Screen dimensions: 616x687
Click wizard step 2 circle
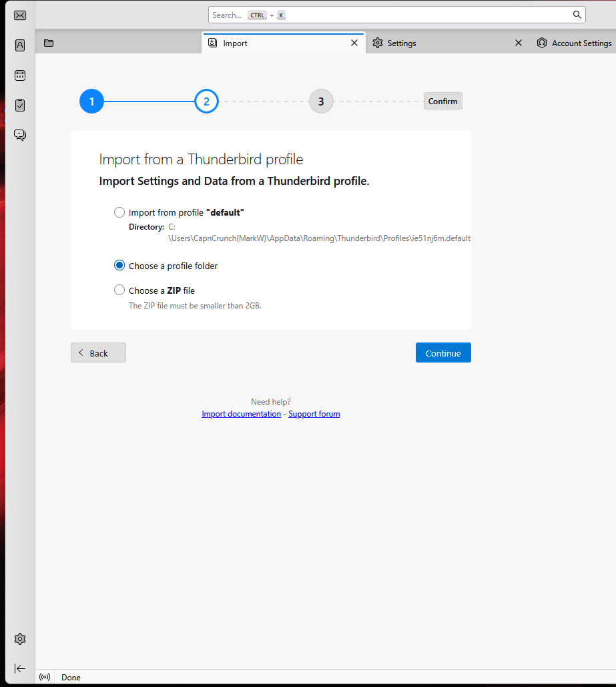tap(206, 101)
